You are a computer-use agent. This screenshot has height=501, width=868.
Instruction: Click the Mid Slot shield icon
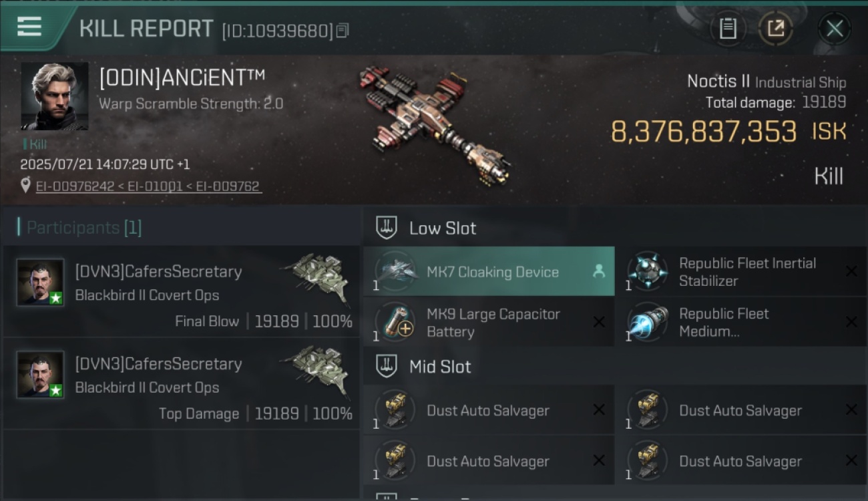387,366
